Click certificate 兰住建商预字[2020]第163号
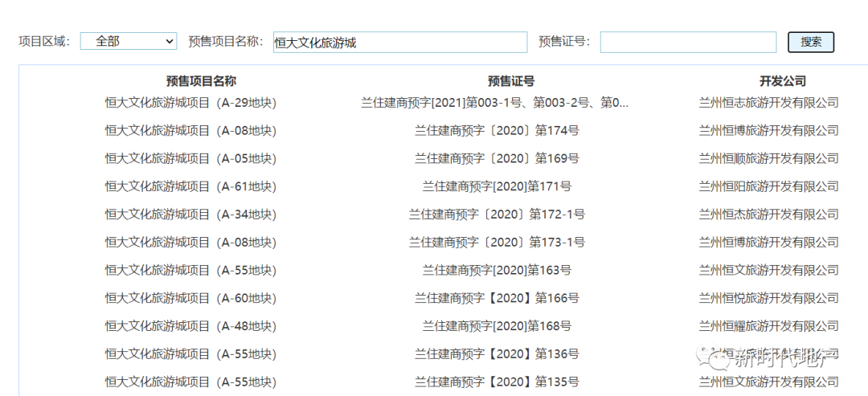This screenshot has height=396, width=868. [497, 270]
